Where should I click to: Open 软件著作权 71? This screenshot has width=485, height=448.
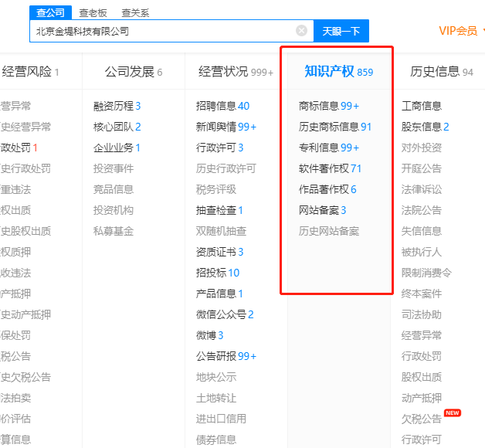(330, 168)
